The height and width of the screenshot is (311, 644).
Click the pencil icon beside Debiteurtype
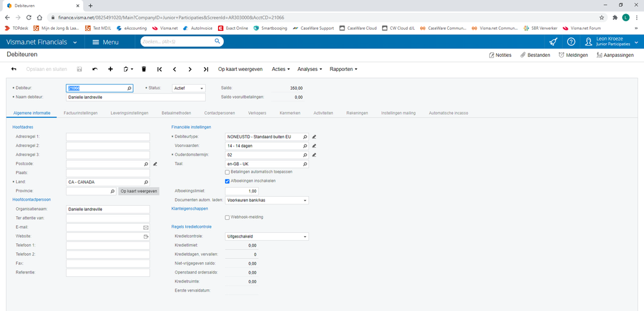[314, 137]
